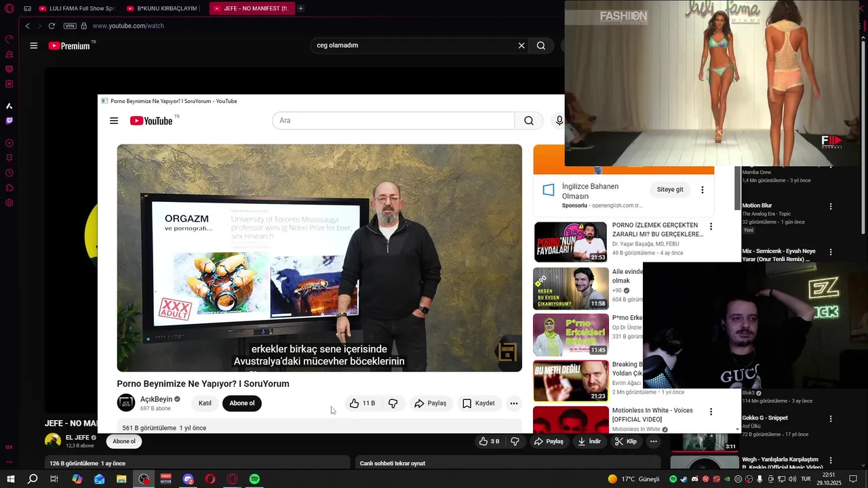This screenshot has height=488, width=868.
Task: Open the 21:23 Bu Meth Değil thumbnail
Action: (x=570, y=381)
